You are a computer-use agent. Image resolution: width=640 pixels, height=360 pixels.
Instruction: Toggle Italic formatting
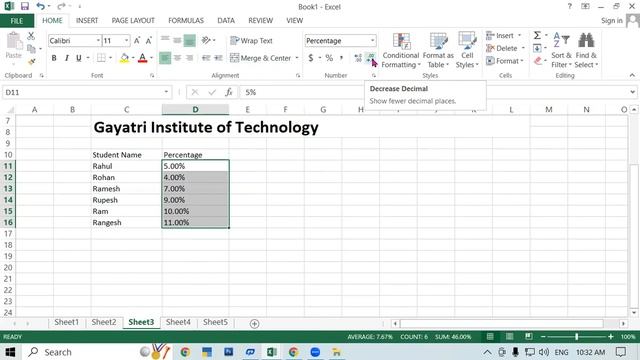(x=67, y=58)
